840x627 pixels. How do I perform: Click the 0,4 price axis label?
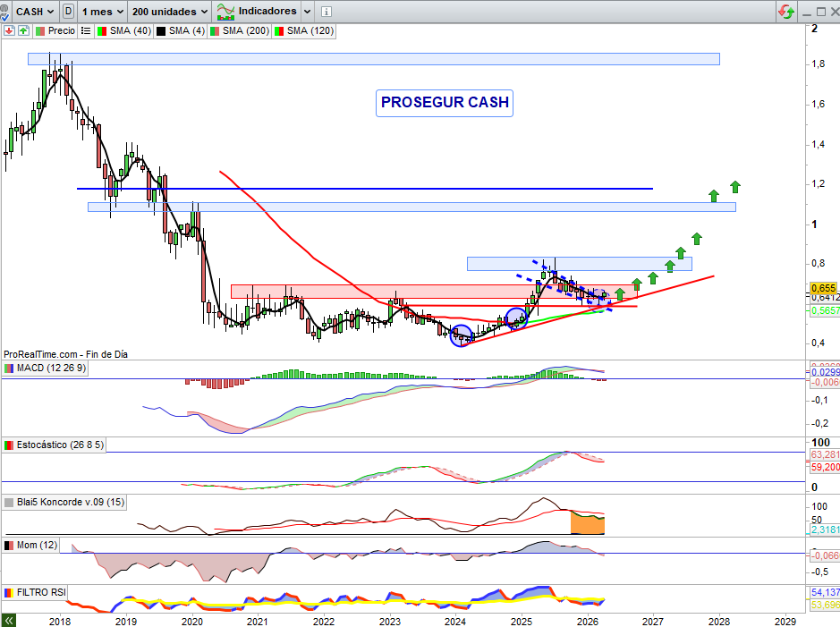(x=818, y=343)
